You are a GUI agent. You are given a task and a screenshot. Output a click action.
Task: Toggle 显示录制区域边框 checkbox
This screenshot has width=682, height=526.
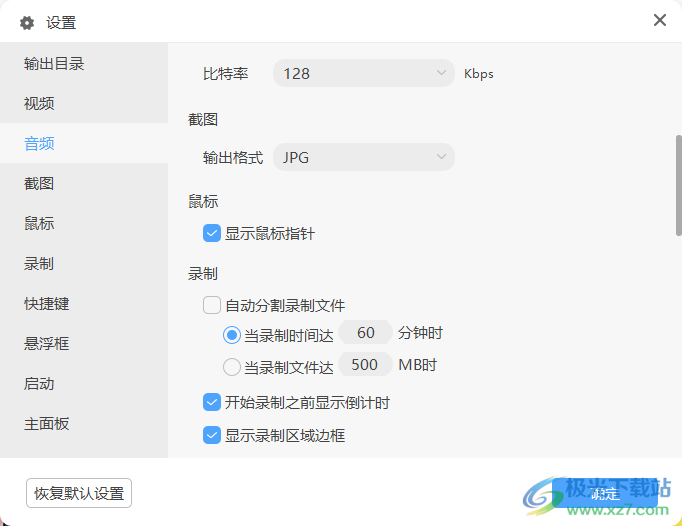[212, 435]
